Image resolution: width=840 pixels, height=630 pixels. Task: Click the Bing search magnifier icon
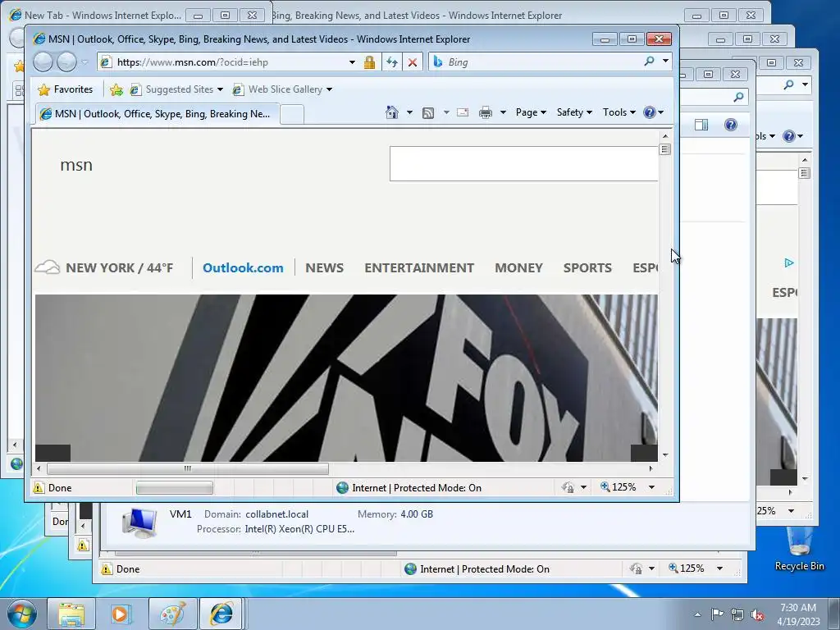tap(650, 61)
